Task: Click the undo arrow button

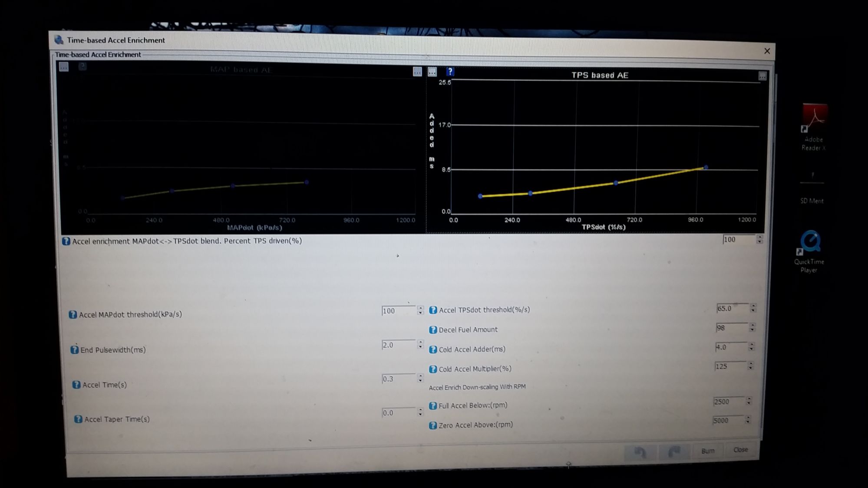Action: (640, 452)
